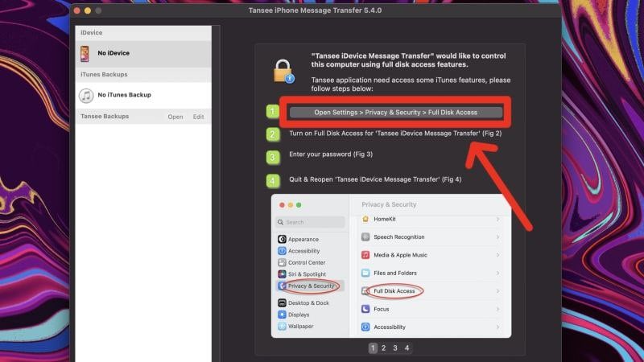This screenshot has width=644, height=362.
Task: Expand Accessibility row chevron in Privacy list
Action: [x=497, y=327]
